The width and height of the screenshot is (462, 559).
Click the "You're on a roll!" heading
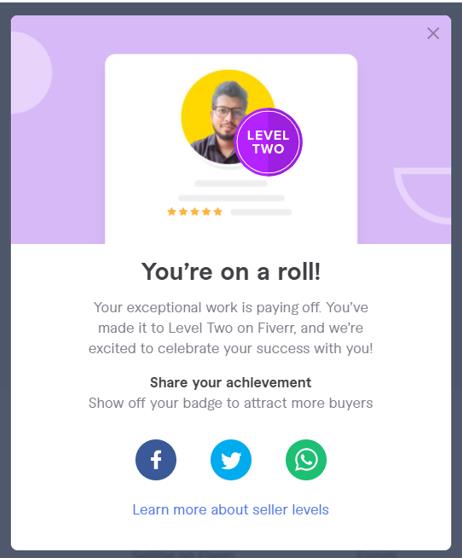[231, 272]
